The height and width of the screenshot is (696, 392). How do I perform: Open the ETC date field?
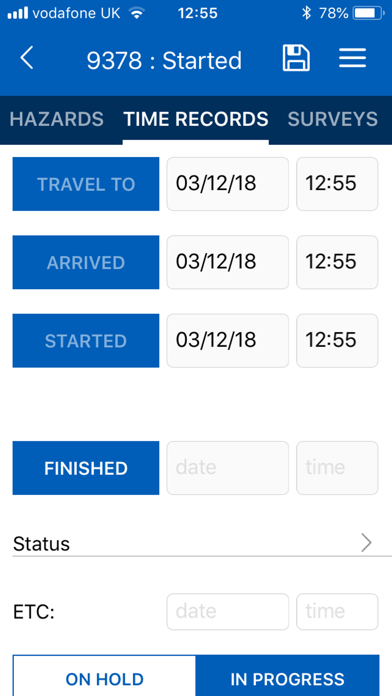pyautogui.click(x=228, y=612)
